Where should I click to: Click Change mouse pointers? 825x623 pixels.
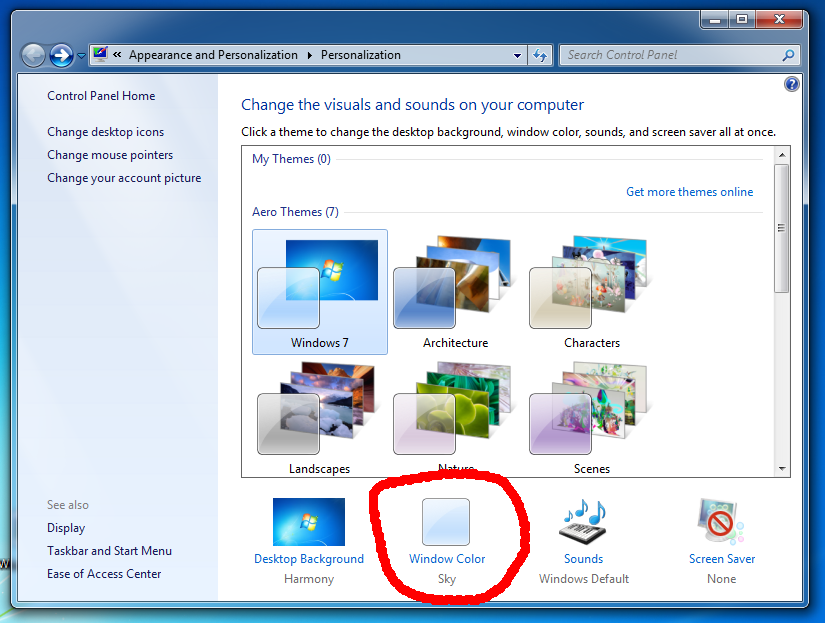(x=110, y=154)
